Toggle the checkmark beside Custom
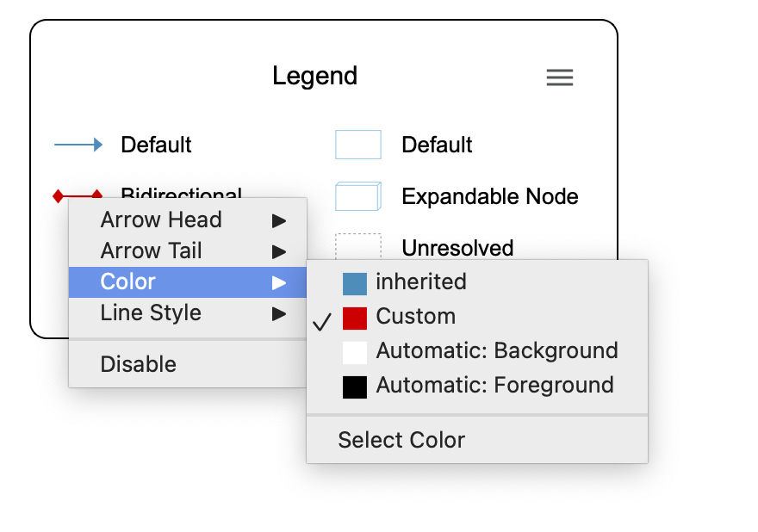758x532 pixels. (322, 322)
